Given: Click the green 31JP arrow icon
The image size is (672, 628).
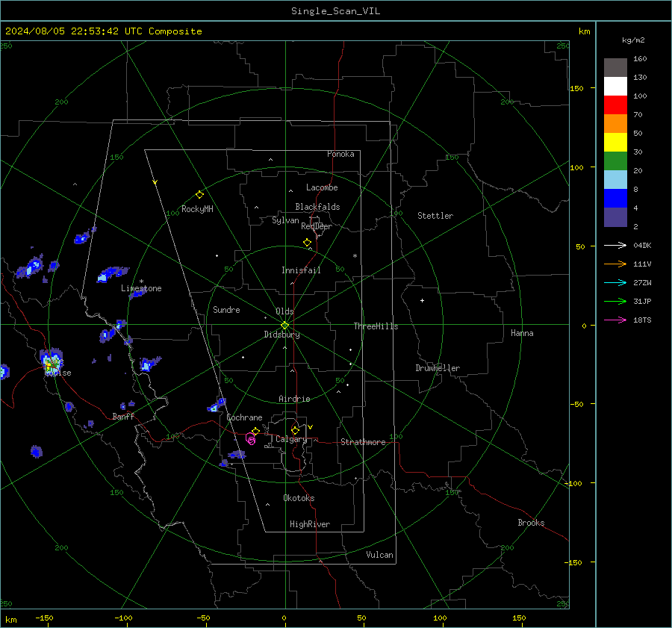Looking at the screenshot, I should [615, 302].
